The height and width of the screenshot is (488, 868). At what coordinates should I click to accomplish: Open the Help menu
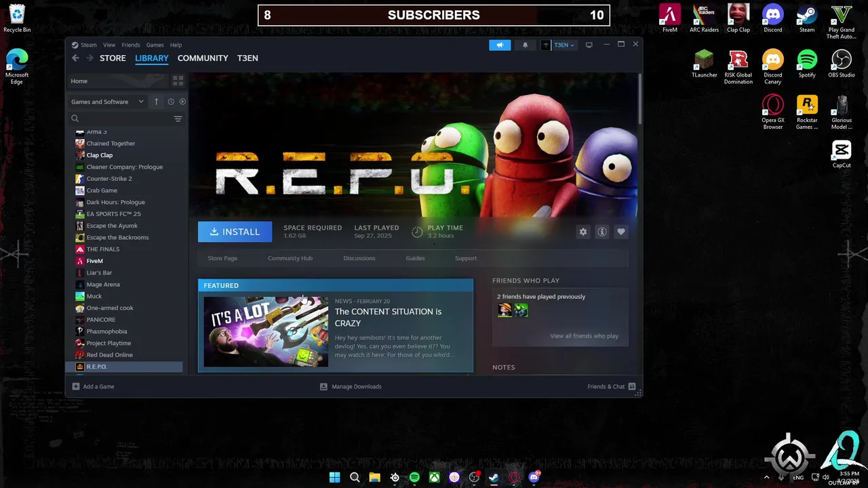coord(176,45)
